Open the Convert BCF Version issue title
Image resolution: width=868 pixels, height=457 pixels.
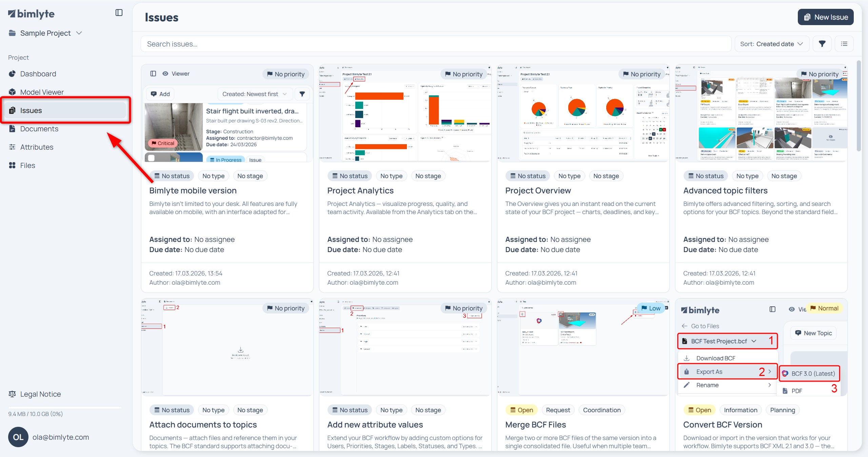click(x=723, y=425)
